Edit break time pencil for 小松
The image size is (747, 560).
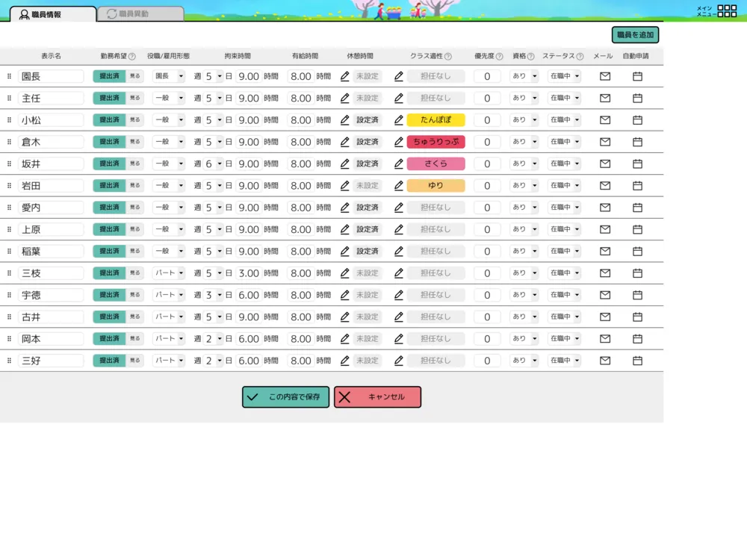pos(345,120)
